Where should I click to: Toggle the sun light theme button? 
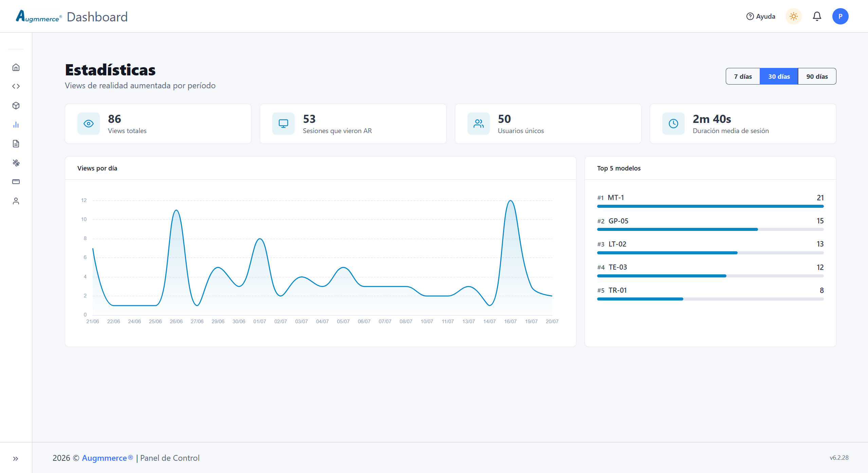(x=794, y=16)
